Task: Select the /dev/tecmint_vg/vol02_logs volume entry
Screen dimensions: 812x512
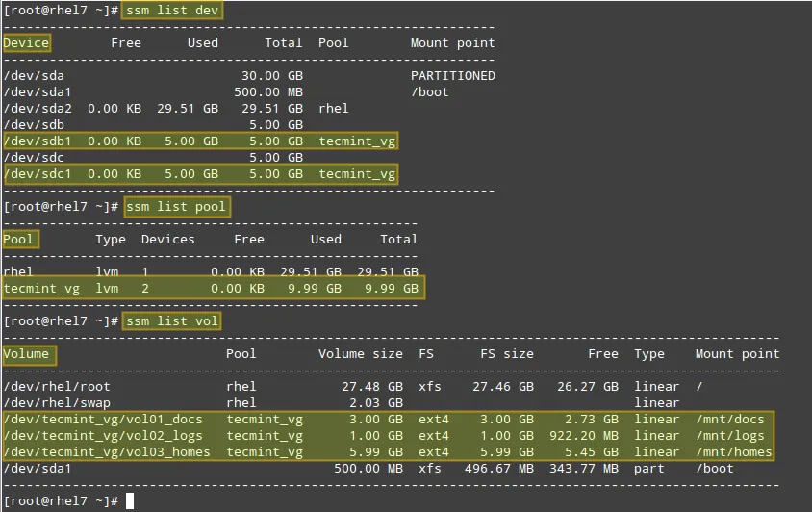Action: point(103,436)
